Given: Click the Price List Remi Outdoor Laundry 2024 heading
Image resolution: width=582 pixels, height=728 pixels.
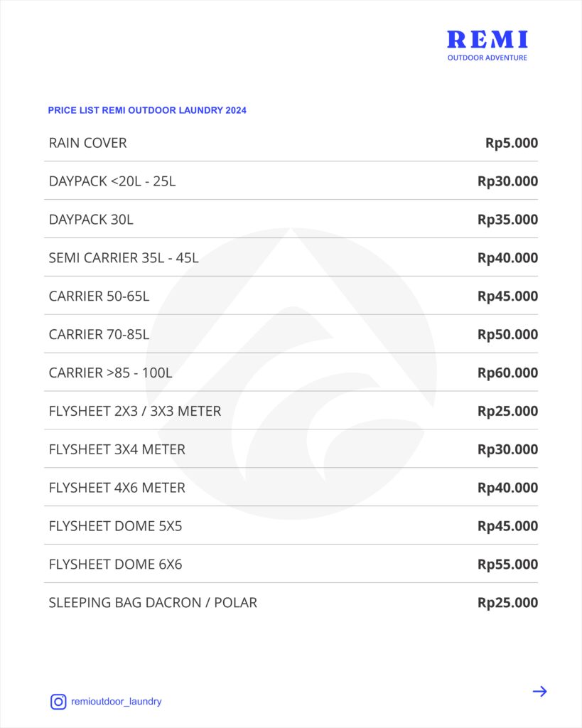Looking at the screenshot, I should click(147, 110).
